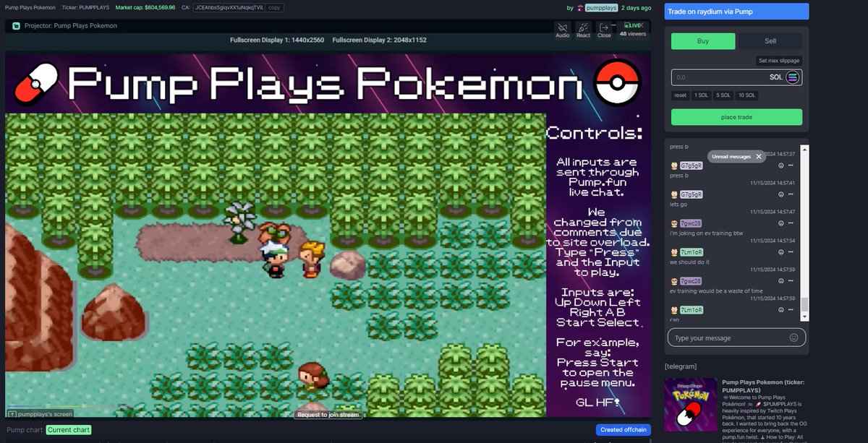Choose the 10 SOL preset amount

click(x=747, y=95)
